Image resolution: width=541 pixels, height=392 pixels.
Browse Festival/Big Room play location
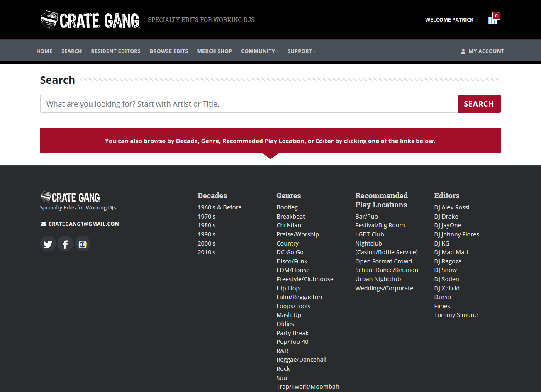pos(380,225)
